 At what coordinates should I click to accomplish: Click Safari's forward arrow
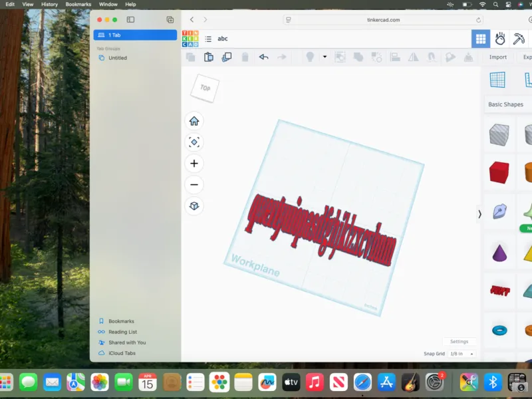(205, 20)
